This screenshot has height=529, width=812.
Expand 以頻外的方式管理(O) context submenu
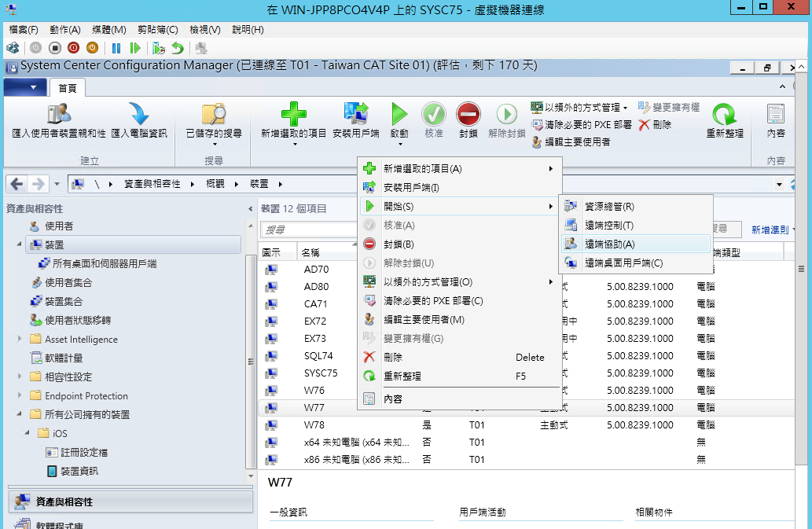pos(459,281)
